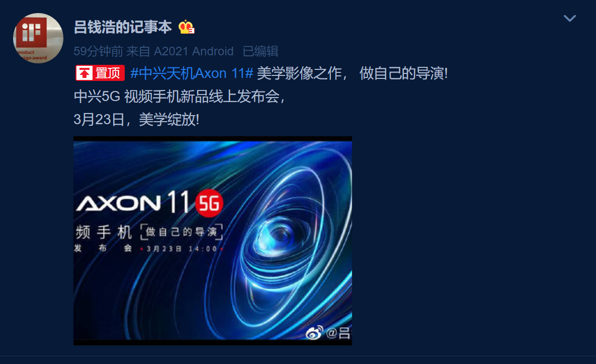Click the bracketed 做自己的导演 slogan on poster
This screenshot has height=364, width=596.
coord(182,232)
